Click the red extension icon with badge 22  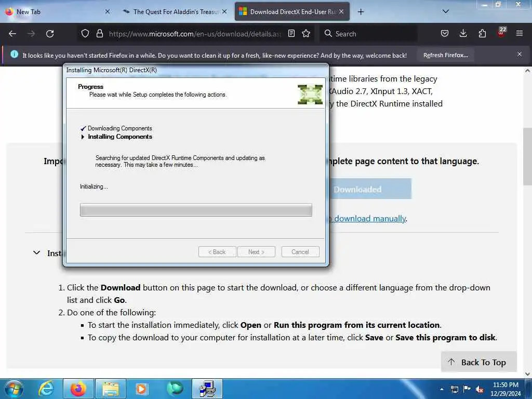coord(501,32)
